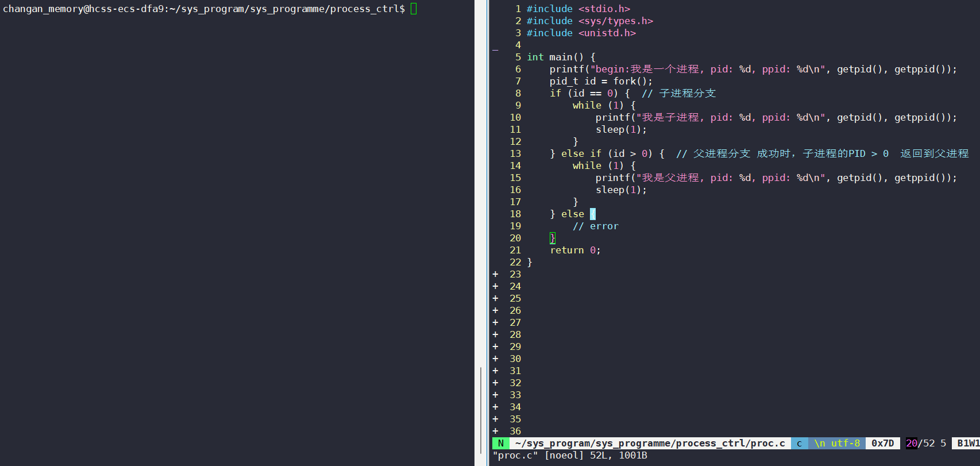The image size is (980, 466).
Task: Click the '0x7D' character code indicator
Action: coord(883,443)
